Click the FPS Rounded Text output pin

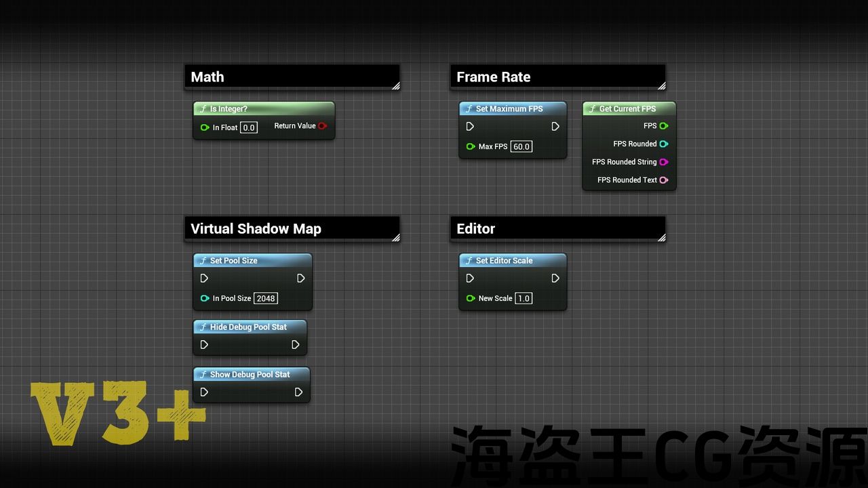click(664, 180)
